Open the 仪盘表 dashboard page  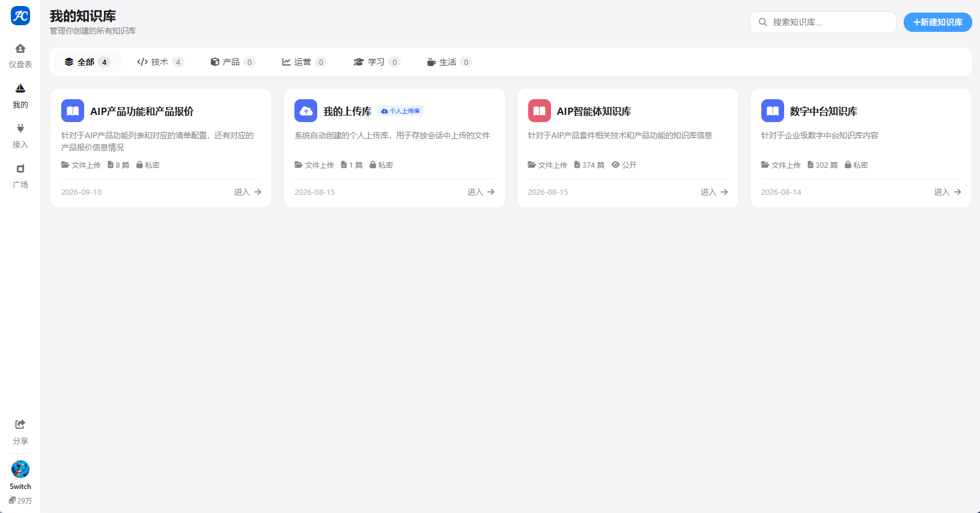click(x=20, y=56)
